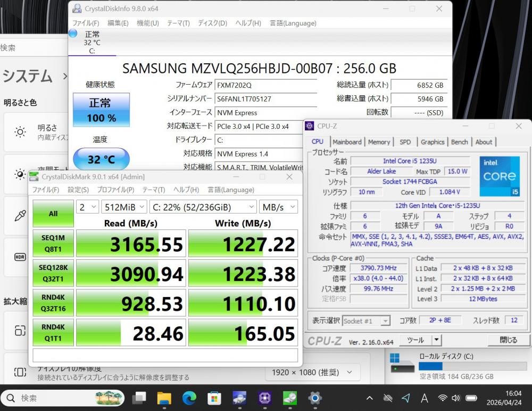Click the 閉じる button in CPU-Z
Viewport: 532px width, 411px height.
point(508,340)
